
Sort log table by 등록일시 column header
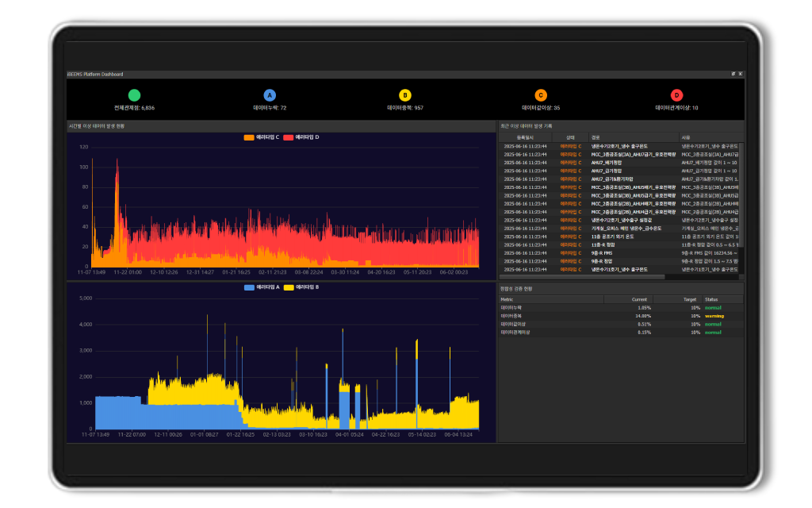tap(525, 137)
